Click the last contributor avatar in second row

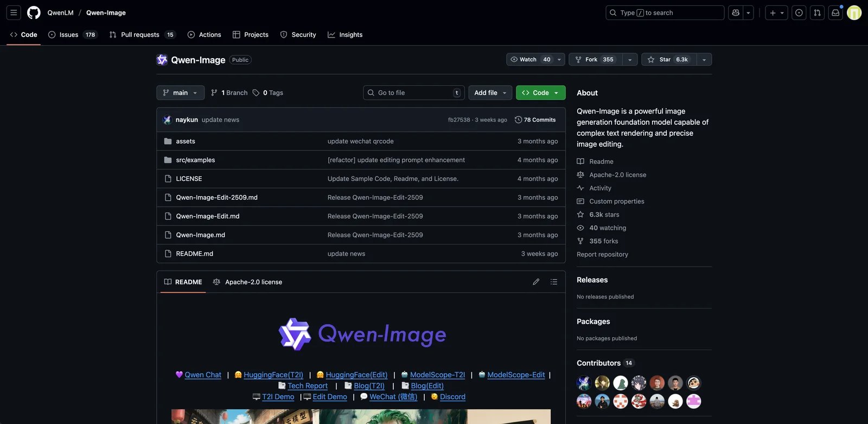pyautogui.click(x=694, y=401)
